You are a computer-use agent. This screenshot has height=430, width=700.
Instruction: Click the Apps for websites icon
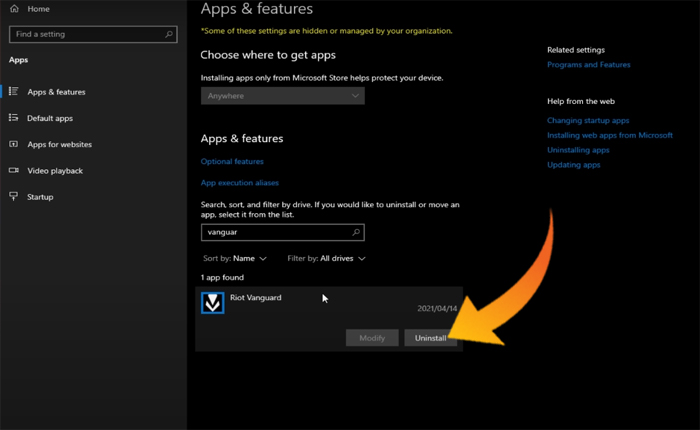[x=14, y=144]
